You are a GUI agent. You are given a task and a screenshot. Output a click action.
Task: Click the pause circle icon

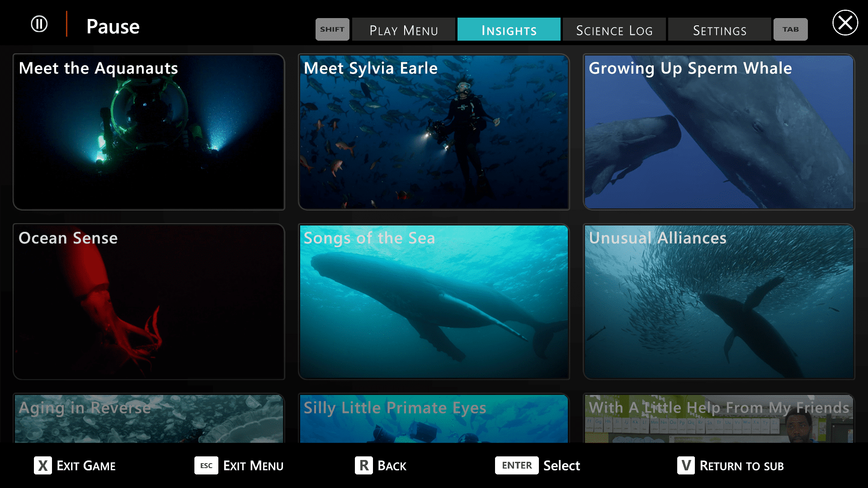[x=39, y=24]
